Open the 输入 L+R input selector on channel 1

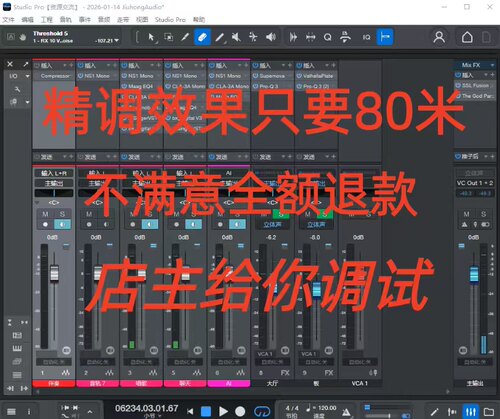54,173
